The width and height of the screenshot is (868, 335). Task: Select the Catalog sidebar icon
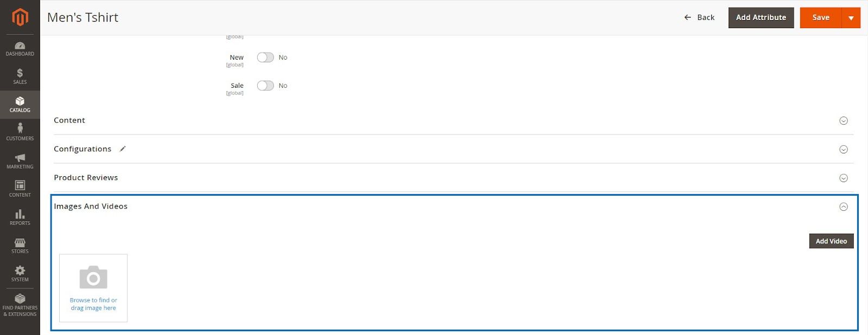tap(20, 103)
